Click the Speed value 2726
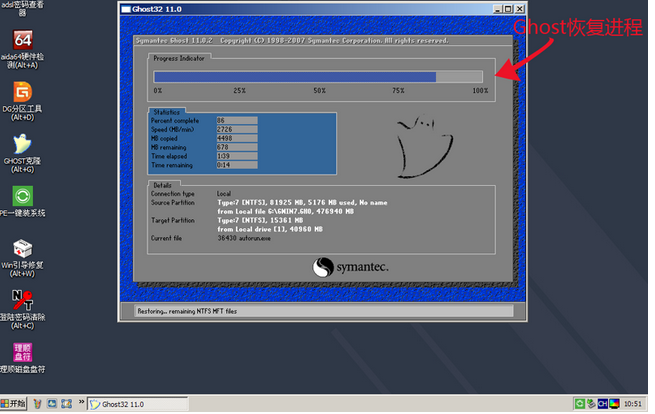Image resolution: width=655 pixels, height=414 pixels. (x=237, y=130)
